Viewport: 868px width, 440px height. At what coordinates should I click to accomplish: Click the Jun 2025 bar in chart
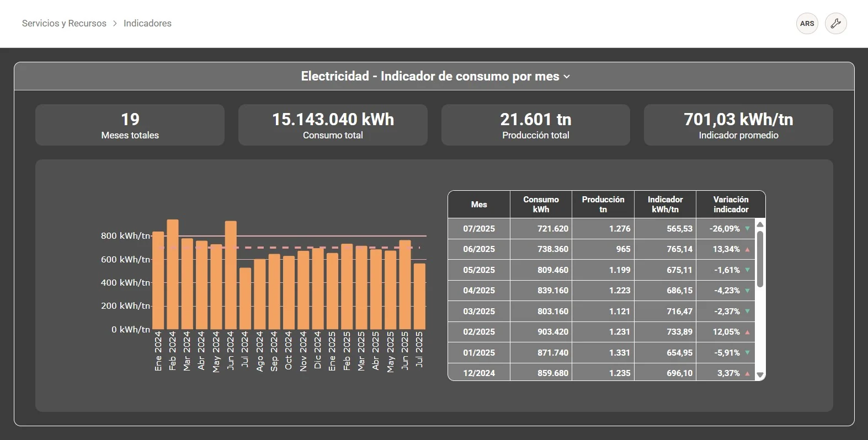pos(405,285)
